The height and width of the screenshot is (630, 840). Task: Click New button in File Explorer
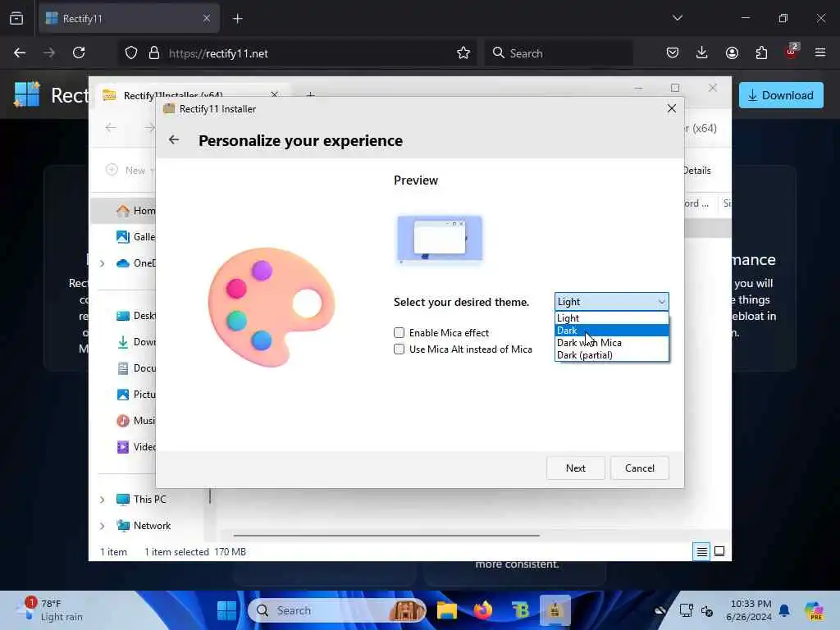pos(130,171)
